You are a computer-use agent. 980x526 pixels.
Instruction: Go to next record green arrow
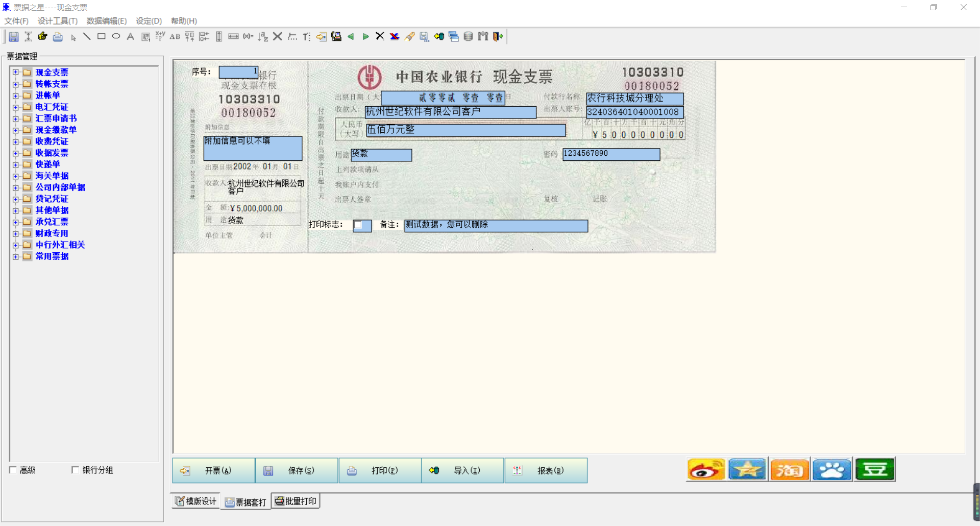365,36
